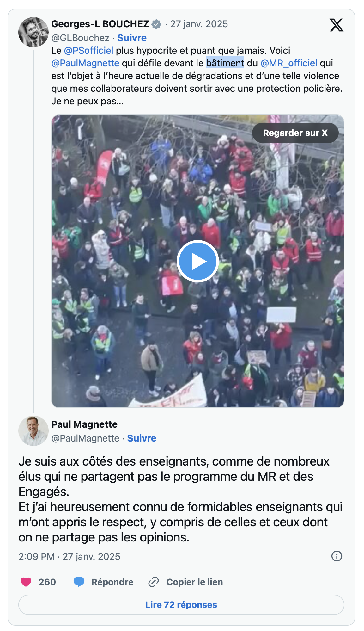Click the copy link chain icon

[x=154, y=582]
